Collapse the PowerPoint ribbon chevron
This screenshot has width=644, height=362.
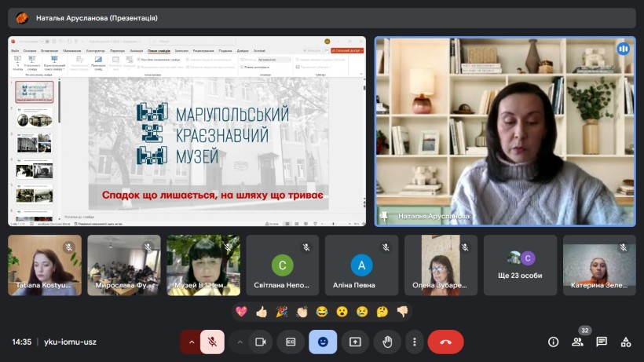coord(361,75)
